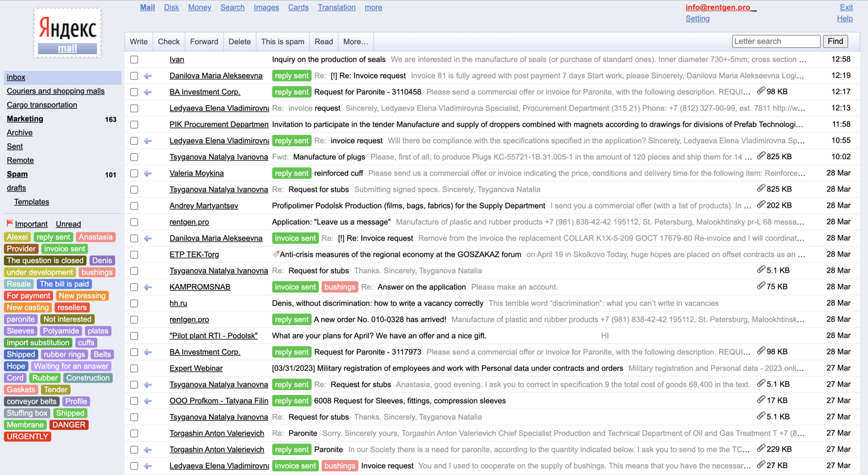The height and width of the screenshot is (475, 868).
Task: Tick the checkbox for Ivan's email
Action: [x=134, y=60]
